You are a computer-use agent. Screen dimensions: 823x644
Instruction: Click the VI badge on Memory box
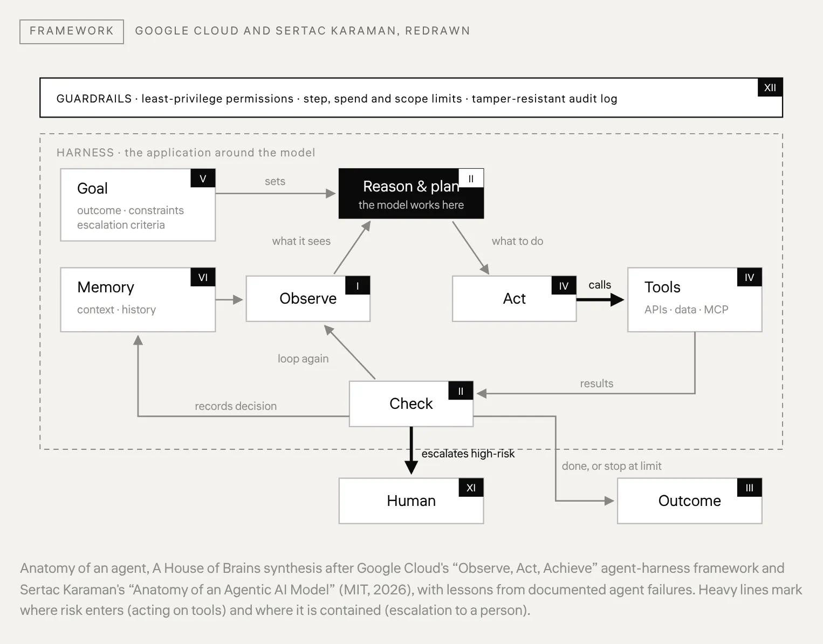point(203,277)
